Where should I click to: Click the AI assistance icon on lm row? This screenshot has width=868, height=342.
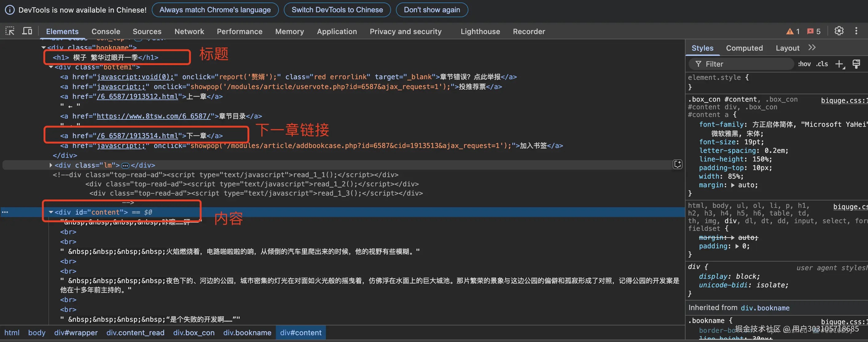coord(677,165)
